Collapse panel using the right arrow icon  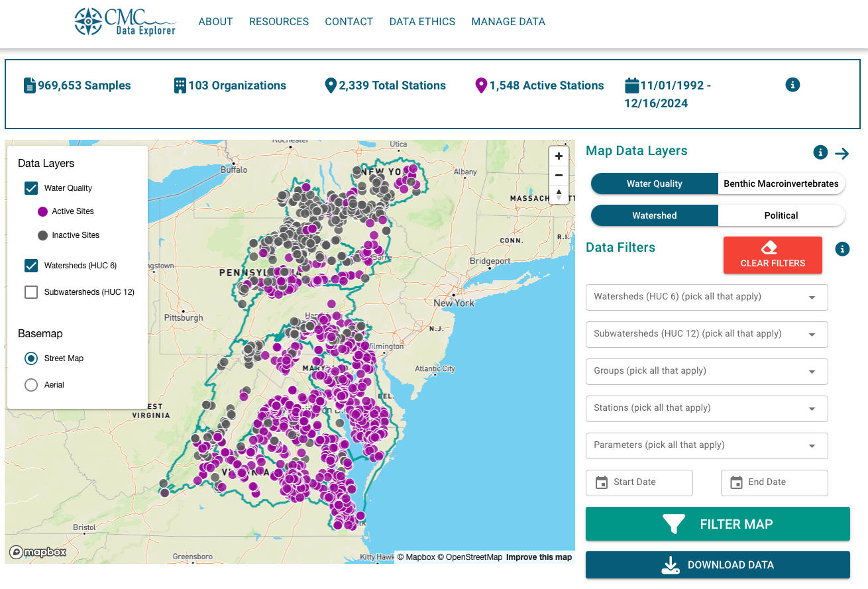pos(841,154)
